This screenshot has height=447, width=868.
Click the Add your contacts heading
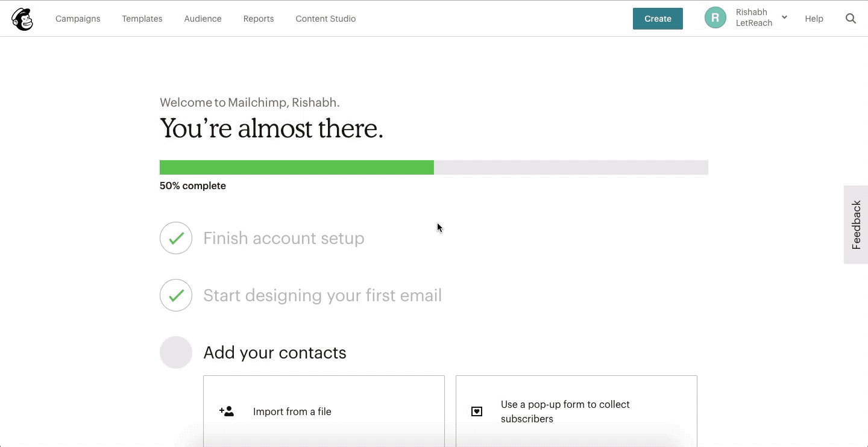tap(275, 352)
